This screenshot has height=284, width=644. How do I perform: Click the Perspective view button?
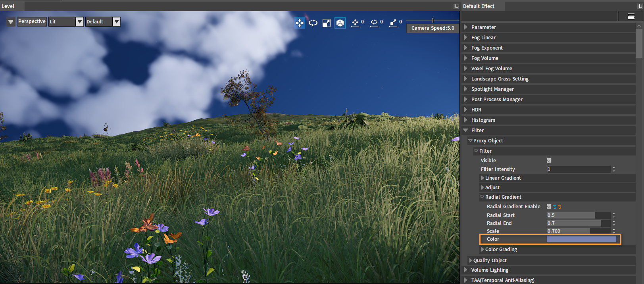coord(32,21)
